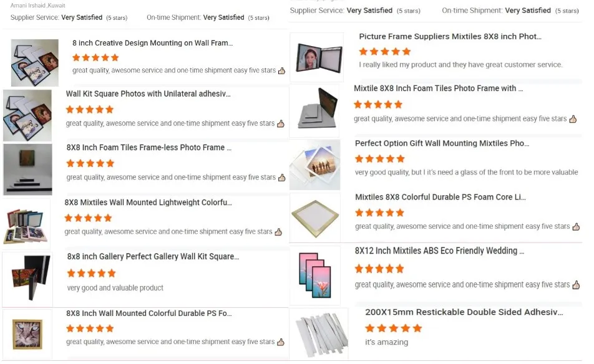Like the 8X8 Mixtiles Wall Mounted Lightweight review

pos(278,232)
